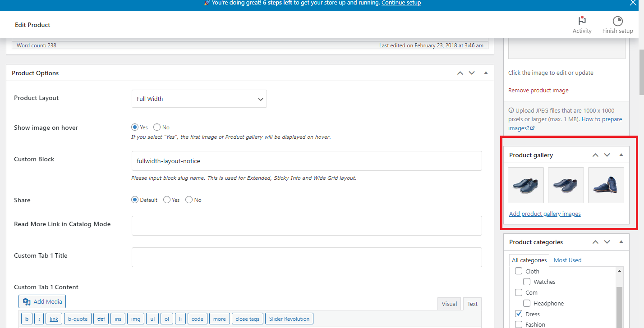
Task: Click the Custom Block input field
Action: [x=307, y=161]
